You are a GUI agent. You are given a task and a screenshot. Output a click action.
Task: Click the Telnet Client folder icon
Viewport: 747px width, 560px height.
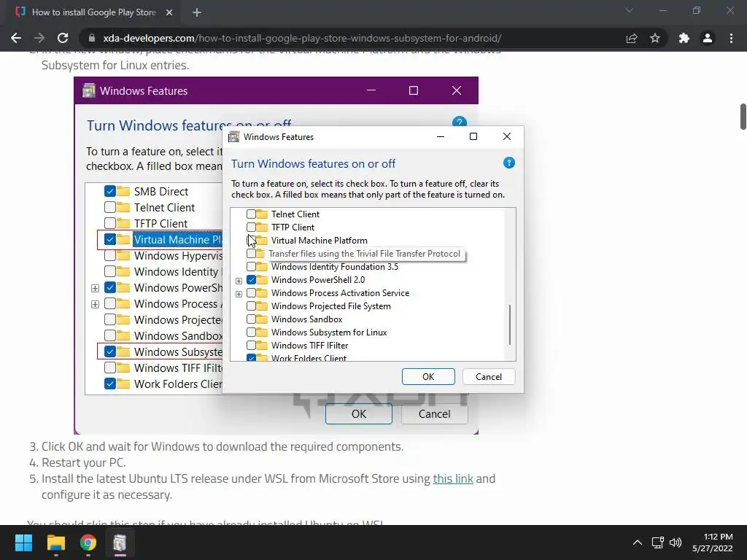(262, 214)
